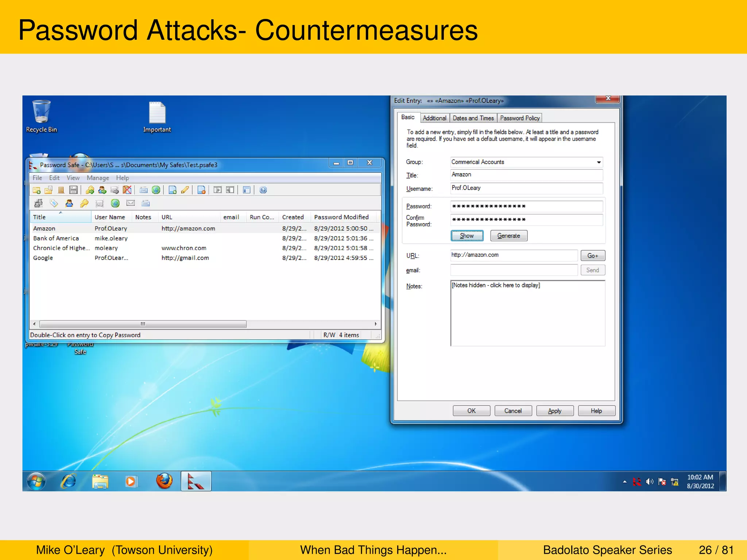Sort entries by the Title column header
The image size is (747, 560).
[x=60, y=217]
